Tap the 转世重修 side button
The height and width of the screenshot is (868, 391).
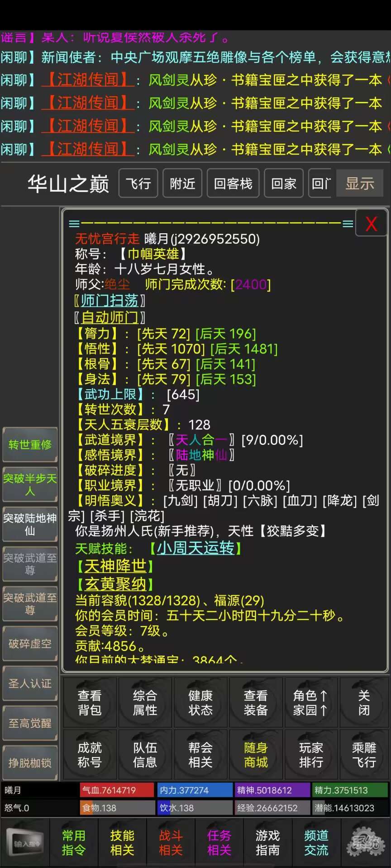click(x=30, y=445)
